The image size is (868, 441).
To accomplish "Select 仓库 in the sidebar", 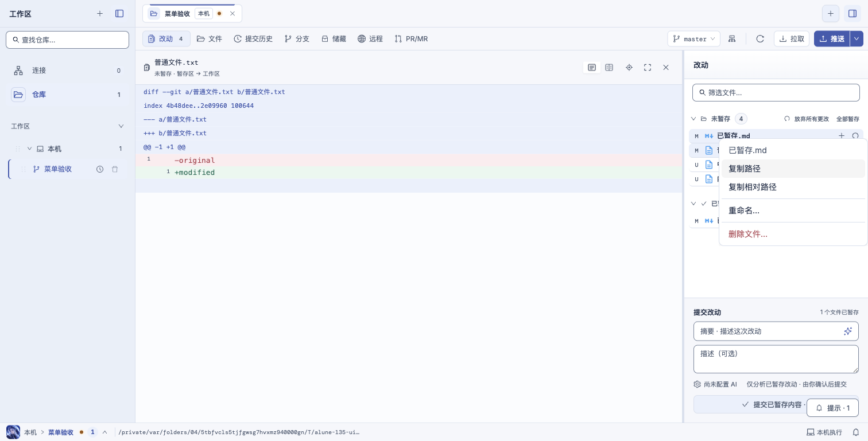I will click(x=68, y=95).
